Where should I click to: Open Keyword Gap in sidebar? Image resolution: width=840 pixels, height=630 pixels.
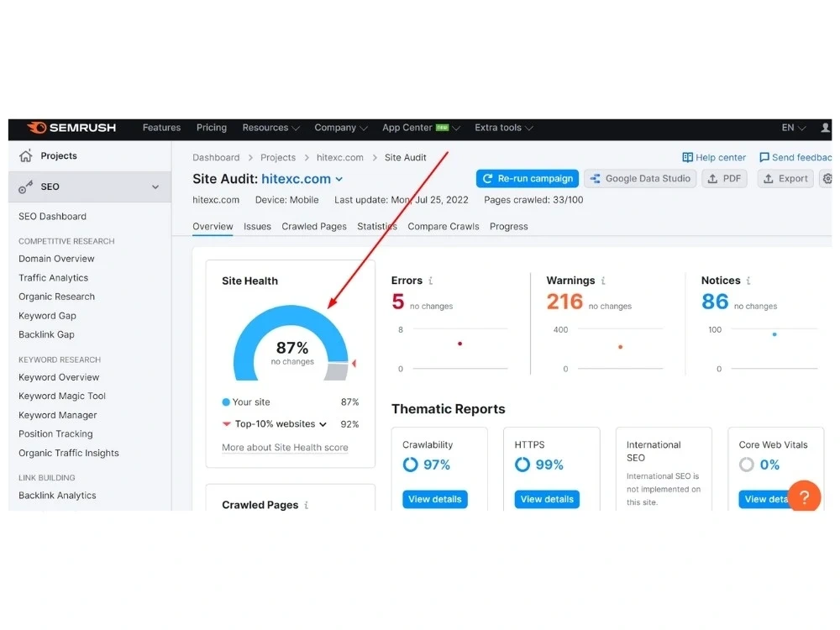point(47,316)
